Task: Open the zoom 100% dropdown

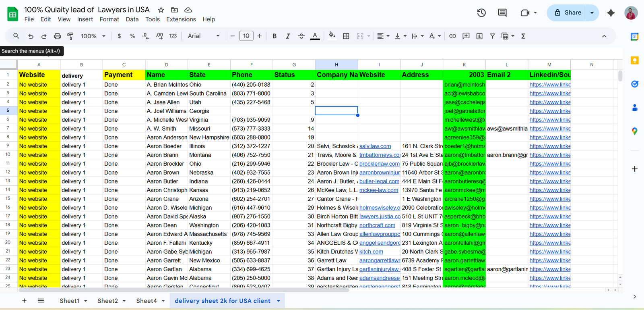Action: (x=93, y=36)
